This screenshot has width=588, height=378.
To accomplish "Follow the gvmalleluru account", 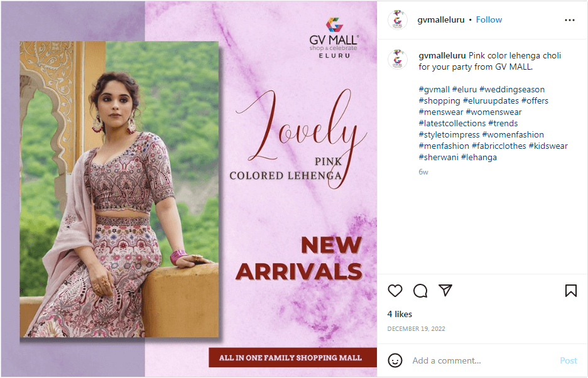I will (489, 20).
